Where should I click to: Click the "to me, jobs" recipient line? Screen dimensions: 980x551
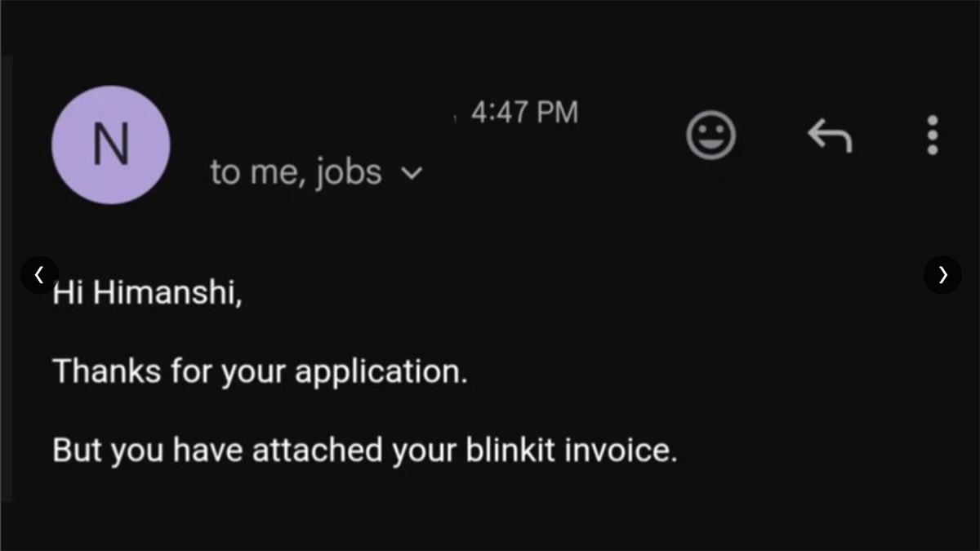point(296,172)
